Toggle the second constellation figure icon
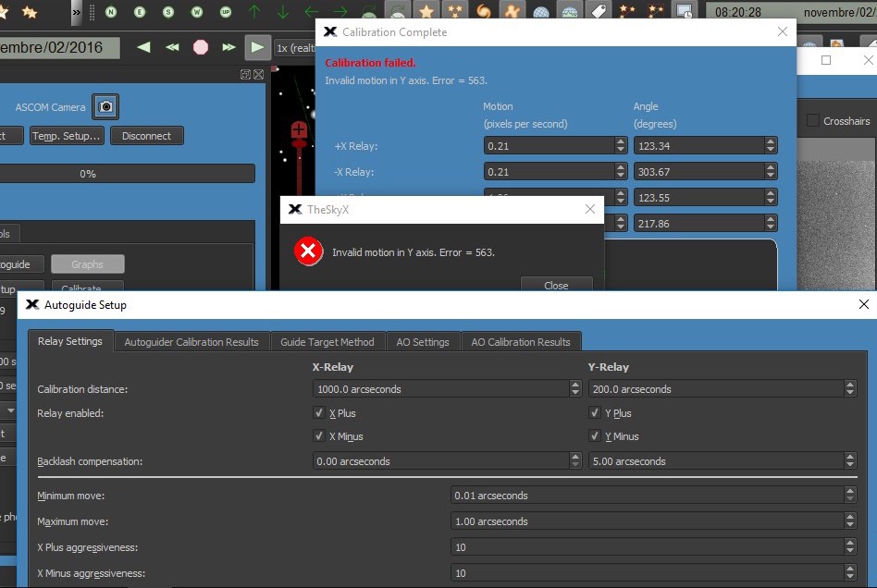Screen dimensions: 877x588 (x=656, y=11)
